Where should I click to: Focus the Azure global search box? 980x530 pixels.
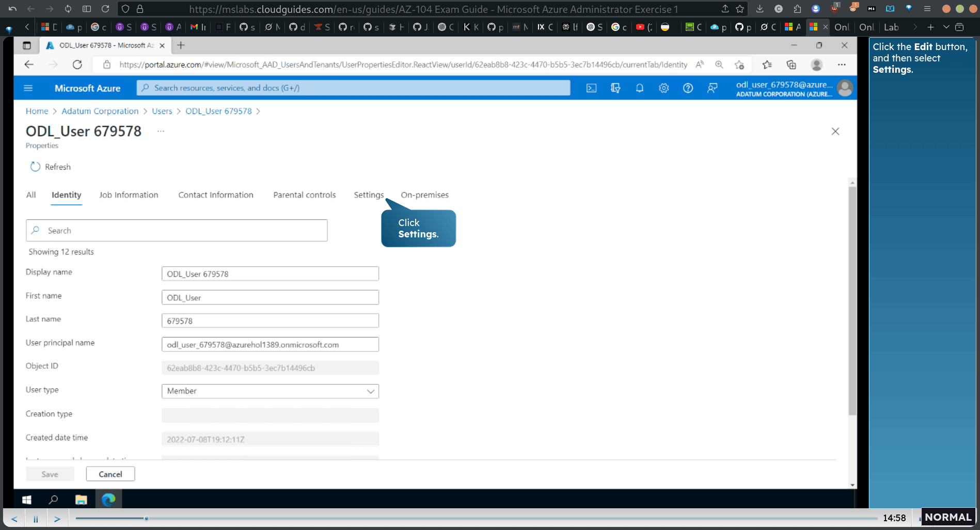coord(353,88)
